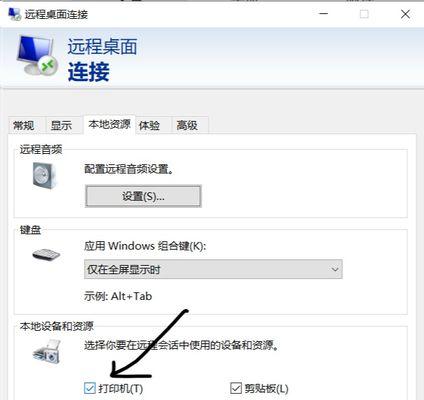Toggle the 打印机(T) checkbox
Viewport: 424px width, 400px height.
click(90, 388)
